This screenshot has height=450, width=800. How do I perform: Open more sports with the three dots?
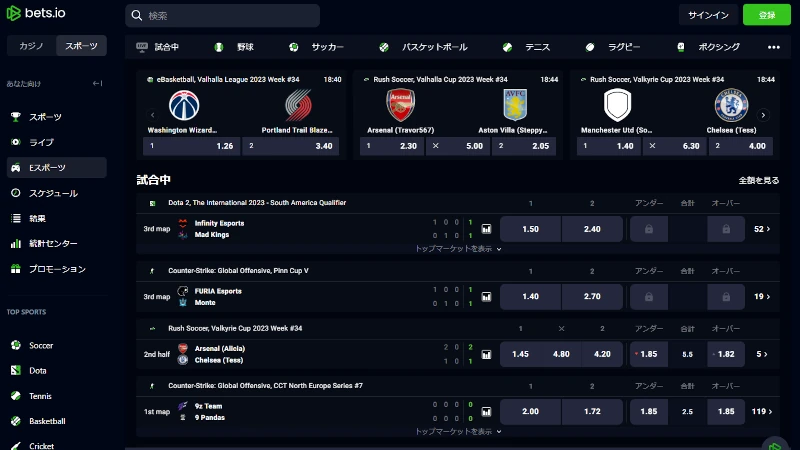pos(773,47)
